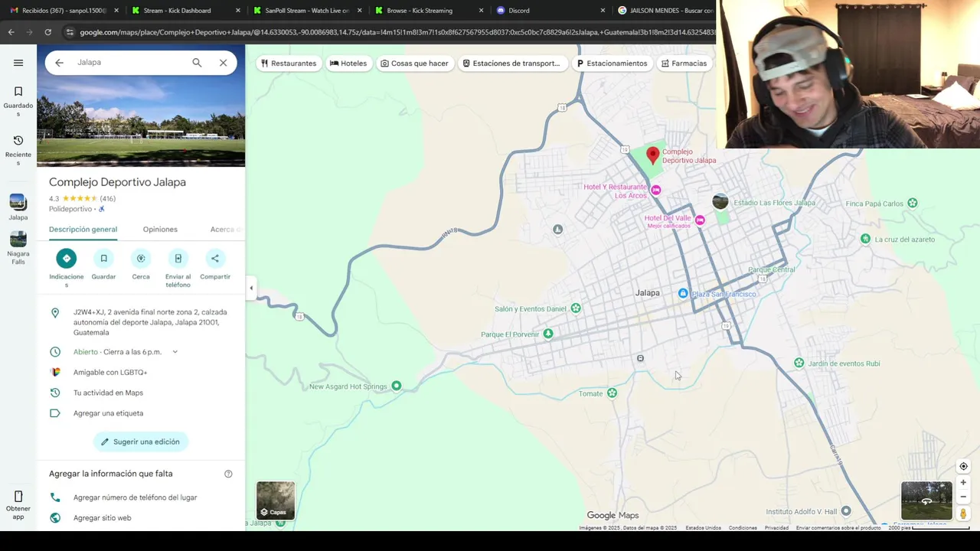The height and width of the screenshot is (551, 980).
Task: Click the Street View pegman icon
Action: [x=963, y=514]
